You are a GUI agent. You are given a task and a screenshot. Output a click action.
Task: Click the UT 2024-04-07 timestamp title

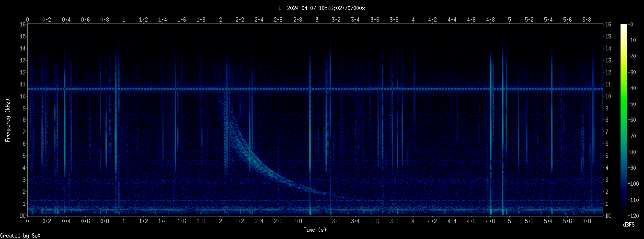pos(322,8)
